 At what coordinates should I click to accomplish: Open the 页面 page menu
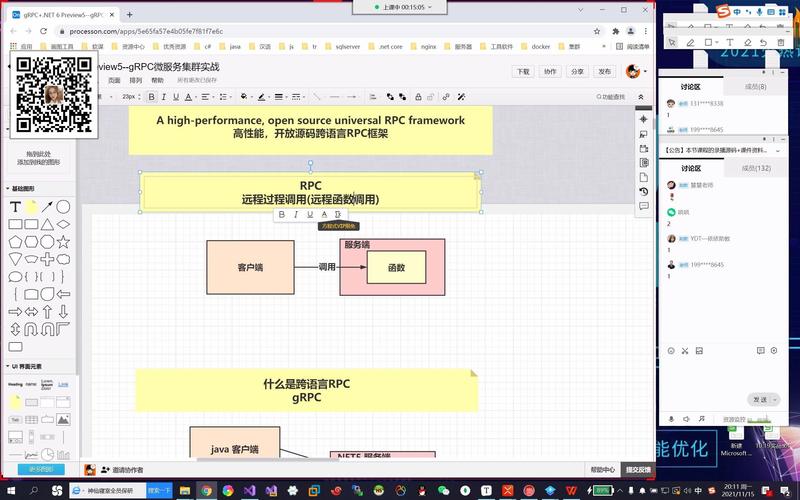(114, 80)
